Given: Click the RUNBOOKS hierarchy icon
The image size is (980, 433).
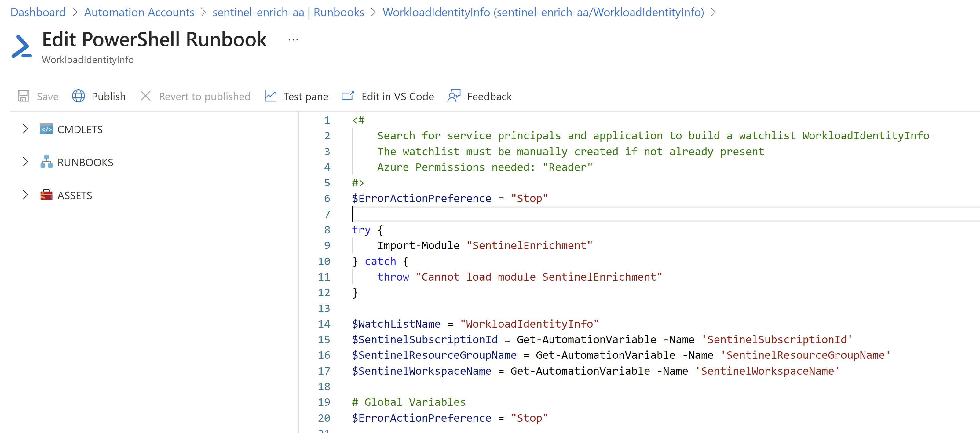Looking at the screenshot, I should click(x=46, y=162).
